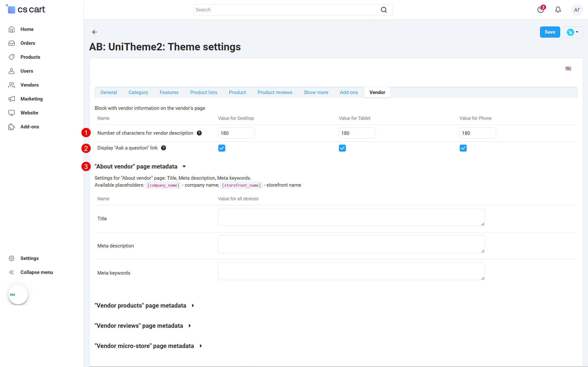
Task: Open Home from the sidebar
Action: click(x=27, y=29)
